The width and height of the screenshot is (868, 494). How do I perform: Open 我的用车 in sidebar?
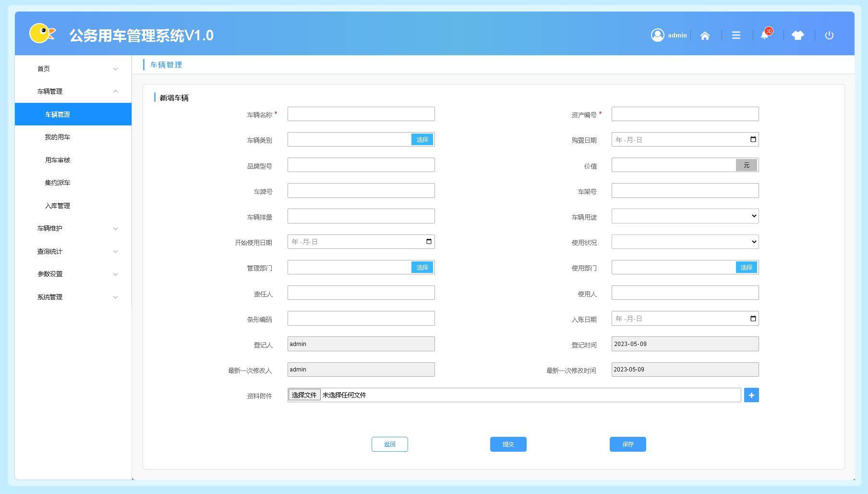tap(58, 137)
